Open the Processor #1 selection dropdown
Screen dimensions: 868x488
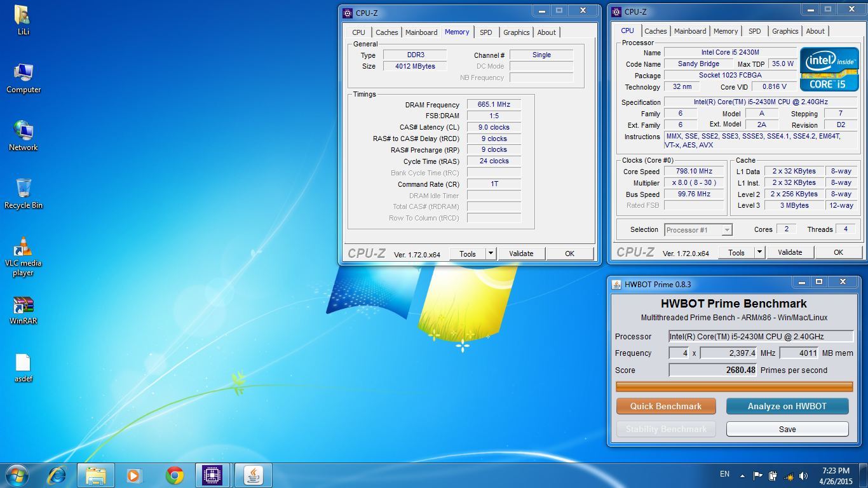click(x=698, y=230)
